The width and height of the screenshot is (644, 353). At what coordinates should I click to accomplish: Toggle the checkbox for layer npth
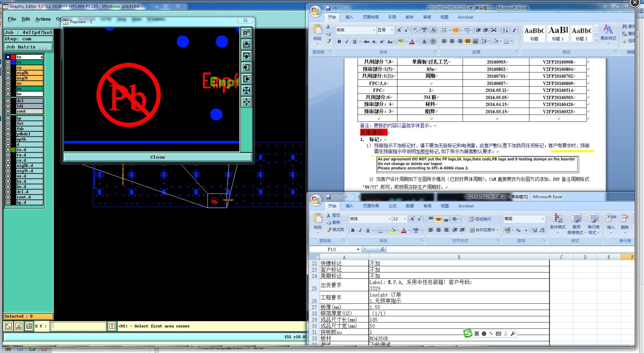point(8,139)
